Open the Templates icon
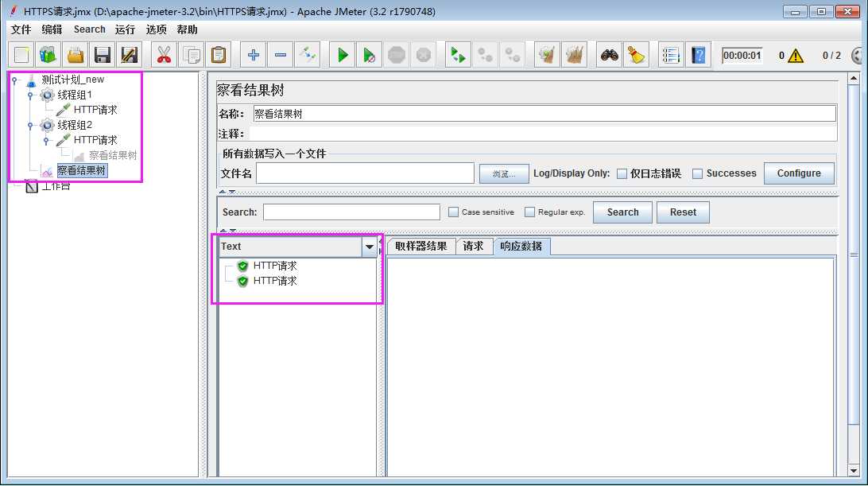The height and width of the screenshot is (486, 868). coord(48,55)
